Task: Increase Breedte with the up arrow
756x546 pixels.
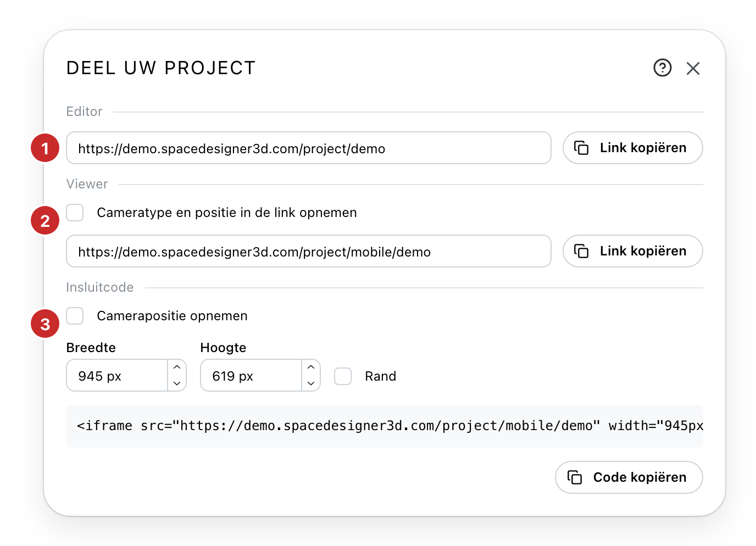Action: [177, 367]
